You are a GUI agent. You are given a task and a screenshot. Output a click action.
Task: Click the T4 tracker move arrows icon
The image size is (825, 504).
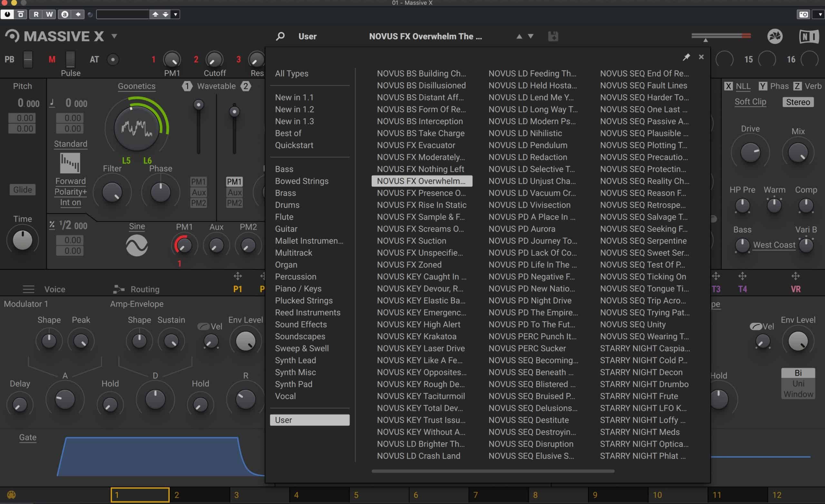point(742,276)
